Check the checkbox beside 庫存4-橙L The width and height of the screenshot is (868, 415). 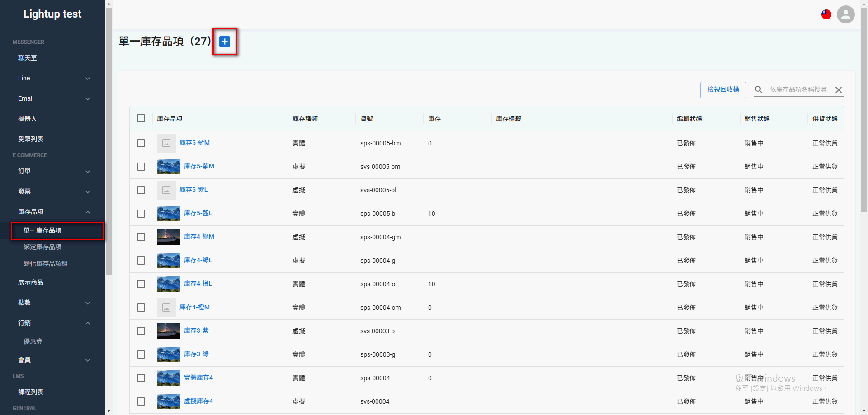[x=141, y=284]
